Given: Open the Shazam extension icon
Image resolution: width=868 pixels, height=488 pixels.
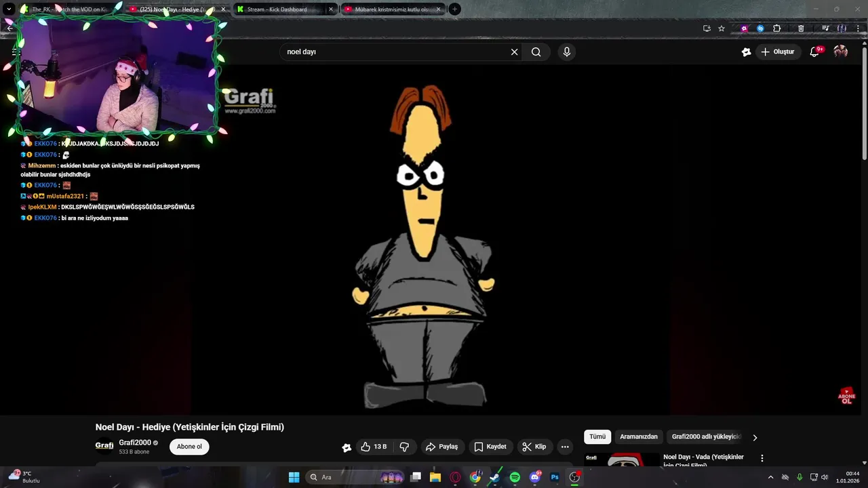Looking at the screenshot, I should tap(760, 28).
